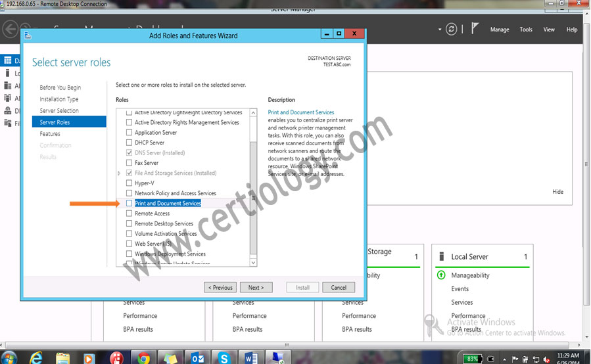This screenshot has width=591, height=364.
Task: Open Outlook from the taskbar
Action: click(x=197, y=358)
